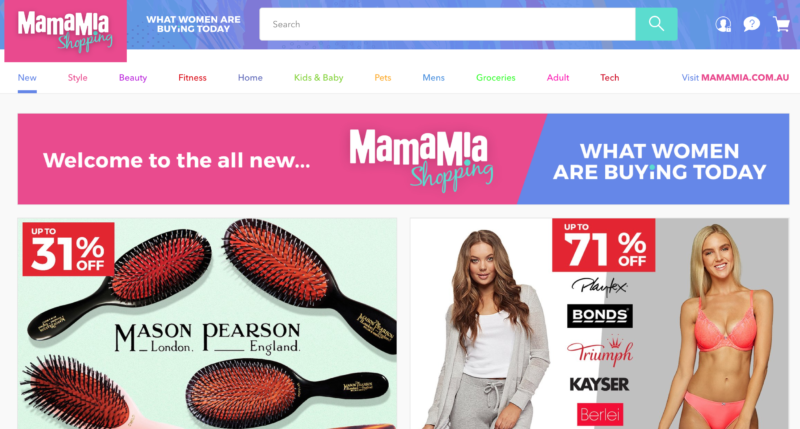This screenshot has height=429, width=800.
Task: Open the 71% off lingerie brands promotion
Action: pyautogui.click(x=599, y=323)
